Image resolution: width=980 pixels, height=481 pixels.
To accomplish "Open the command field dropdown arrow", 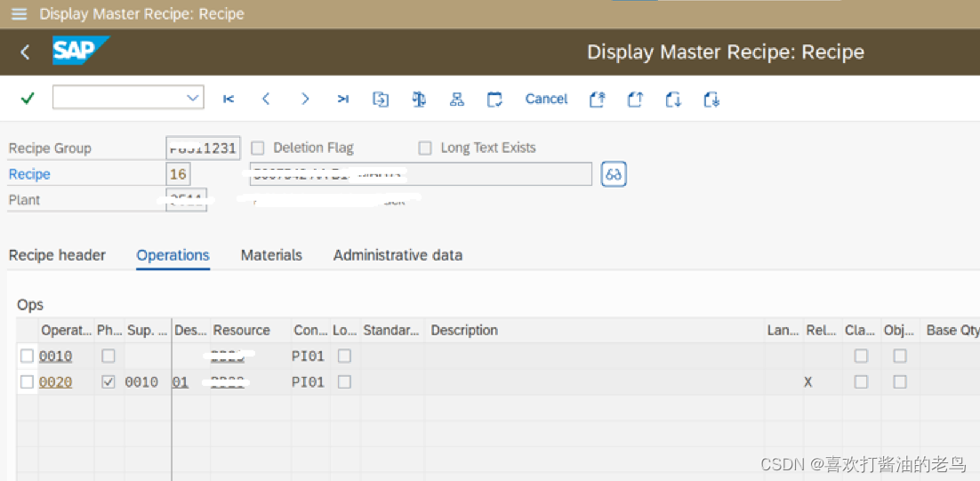I will (192, 98).
